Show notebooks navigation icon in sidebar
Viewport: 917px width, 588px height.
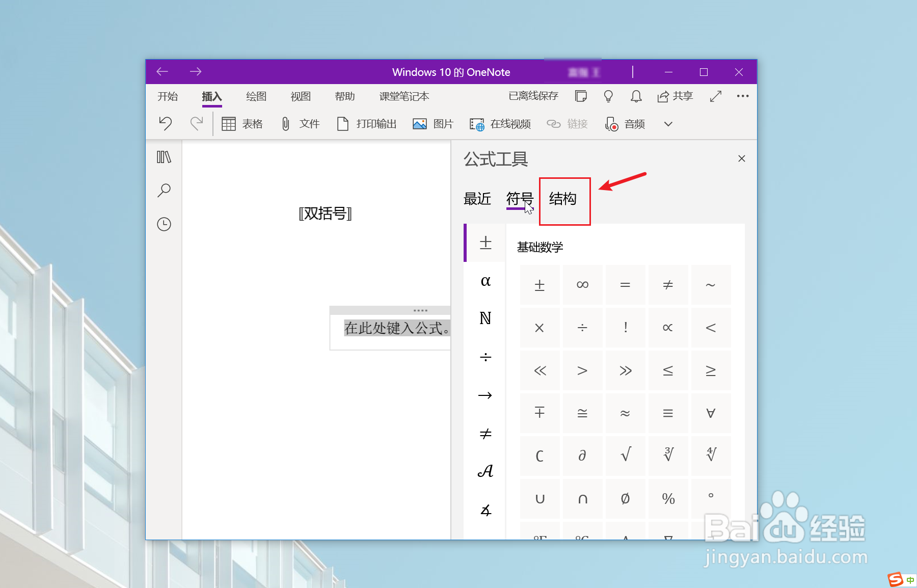click(164, 157)
